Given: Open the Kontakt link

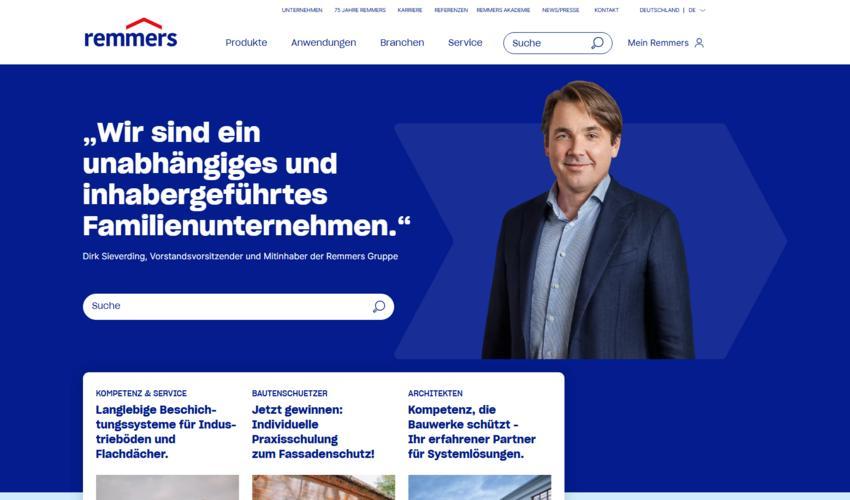Looking at the screenshot, I should (x=607, y=10).
